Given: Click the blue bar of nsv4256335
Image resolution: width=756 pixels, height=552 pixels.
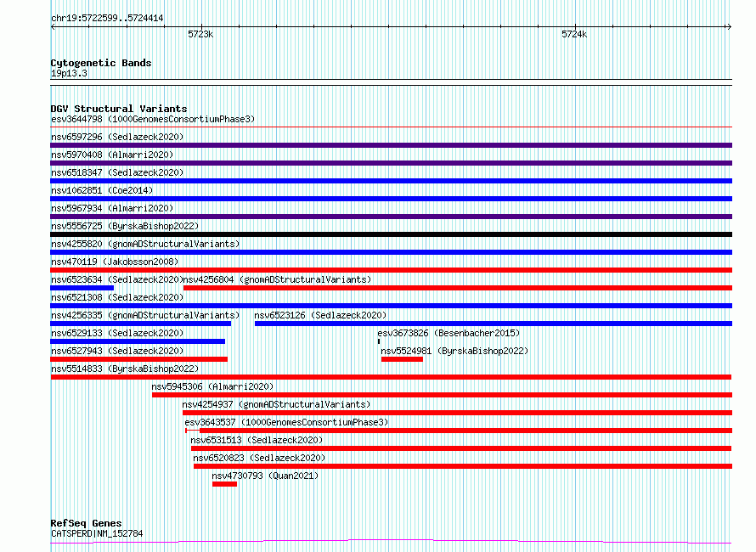Looking at the screenshot, I should tap(140, 324).
